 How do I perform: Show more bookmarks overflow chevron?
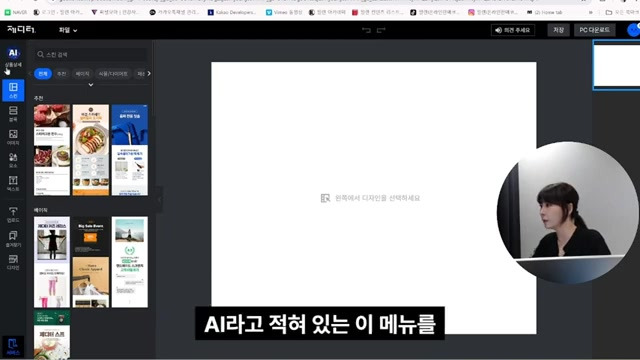click(590, 12)
